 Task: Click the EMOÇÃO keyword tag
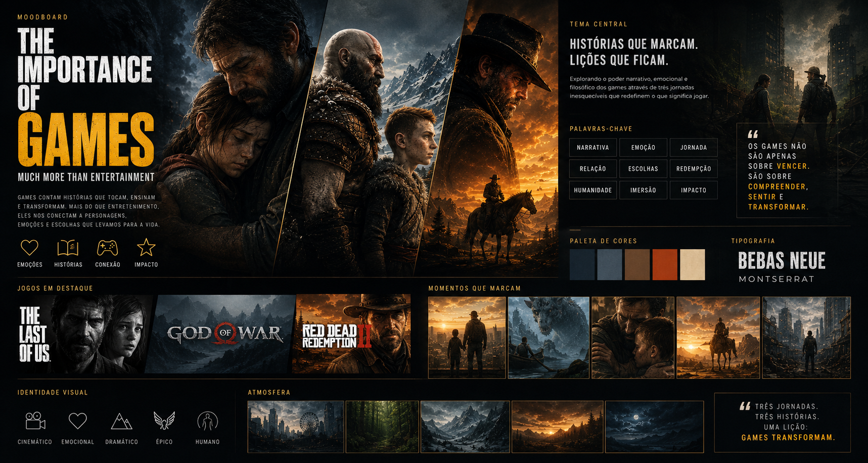pyautogui.click(x=643, y=148)
